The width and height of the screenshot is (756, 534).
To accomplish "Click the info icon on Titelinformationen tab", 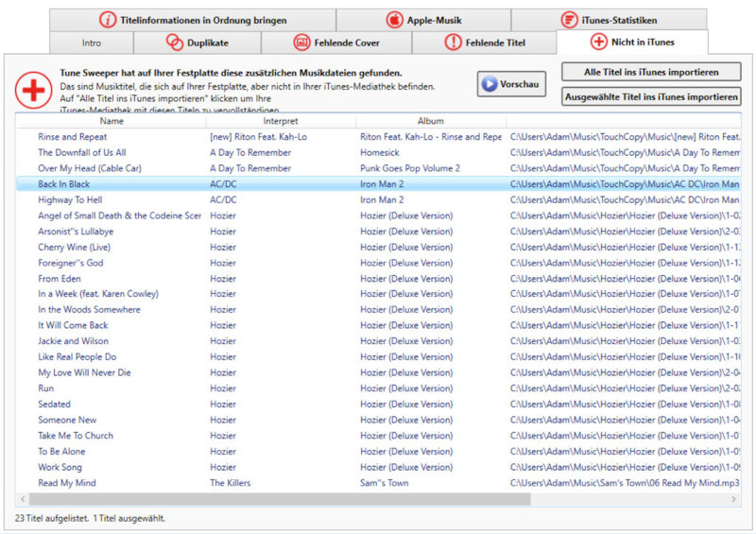I will [108, 20].
